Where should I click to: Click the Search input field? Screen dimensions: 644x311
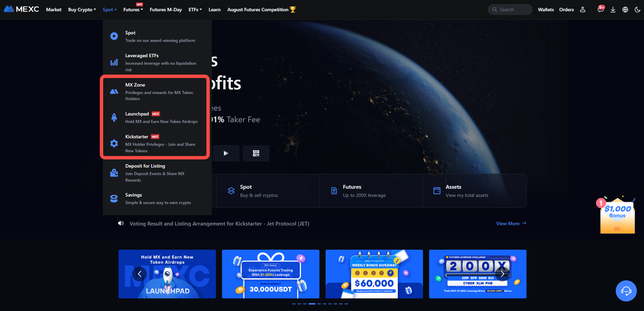(512, 10)
